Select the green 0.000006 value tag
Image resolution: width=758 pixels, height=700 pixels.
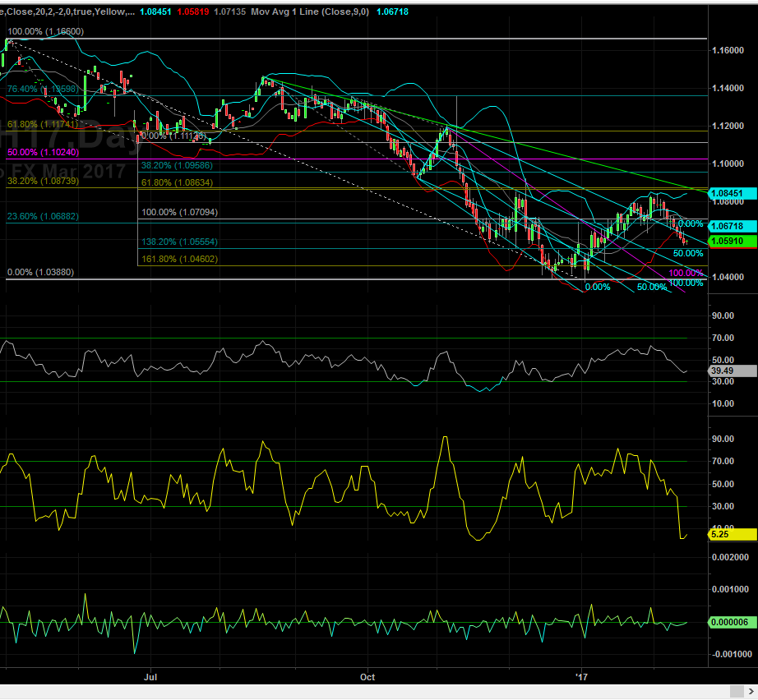[x=728, y=622]
